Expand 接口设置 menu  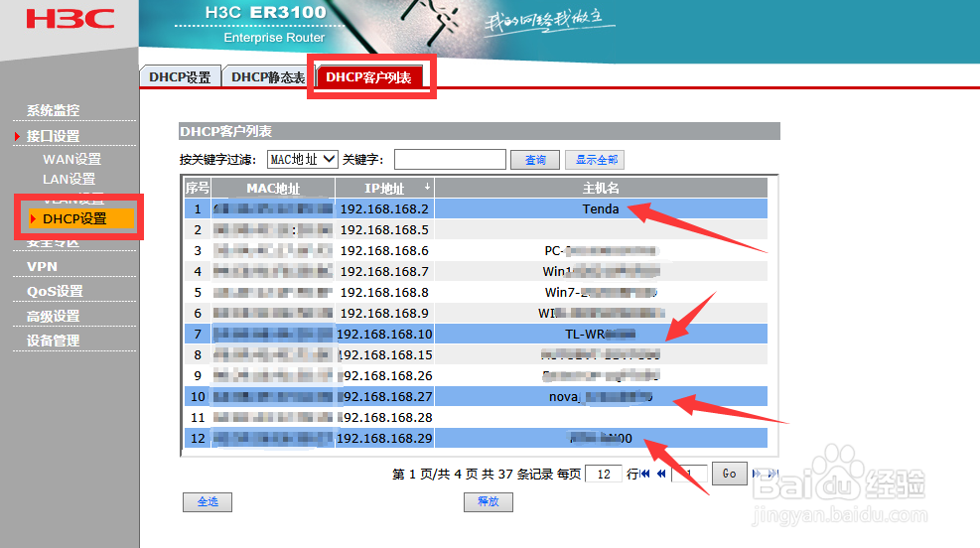click(54, 136)
